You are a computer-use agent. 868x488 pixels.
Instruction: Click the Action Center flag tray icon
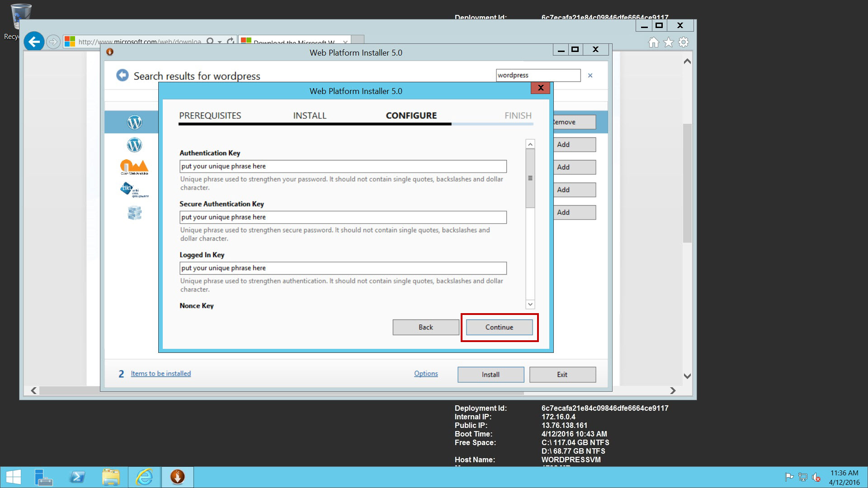789,477
